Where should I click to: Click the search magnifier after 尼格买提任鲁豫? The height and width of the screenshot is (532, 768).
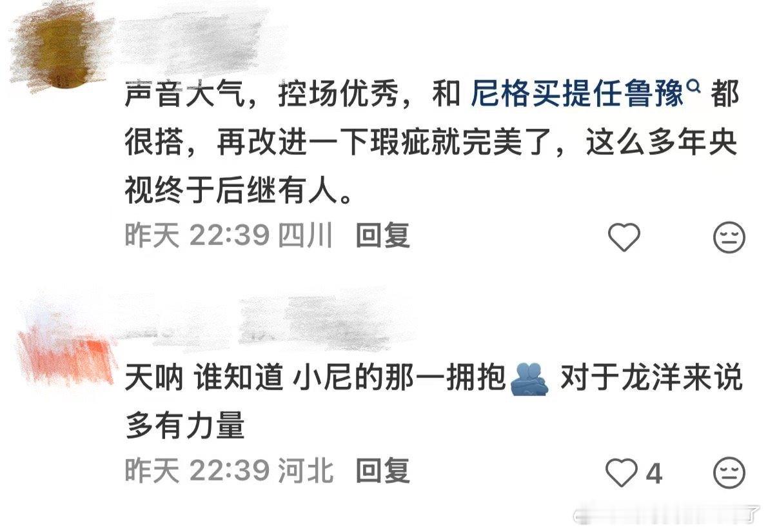(x=694, y=86)
